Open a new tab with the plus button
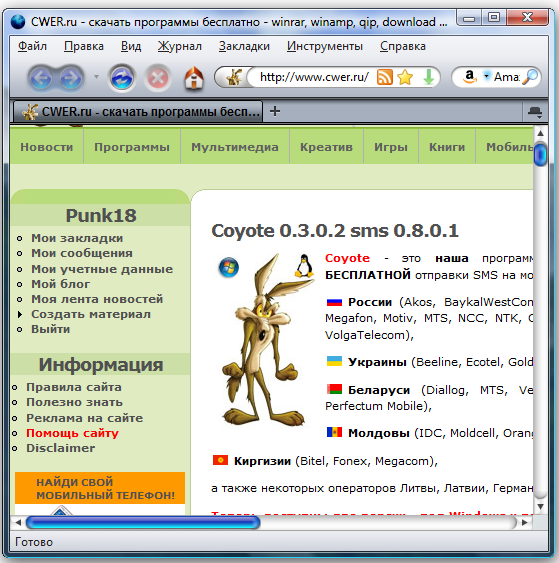559x563 pixels. pyautogui.click(x=275, y=111)
